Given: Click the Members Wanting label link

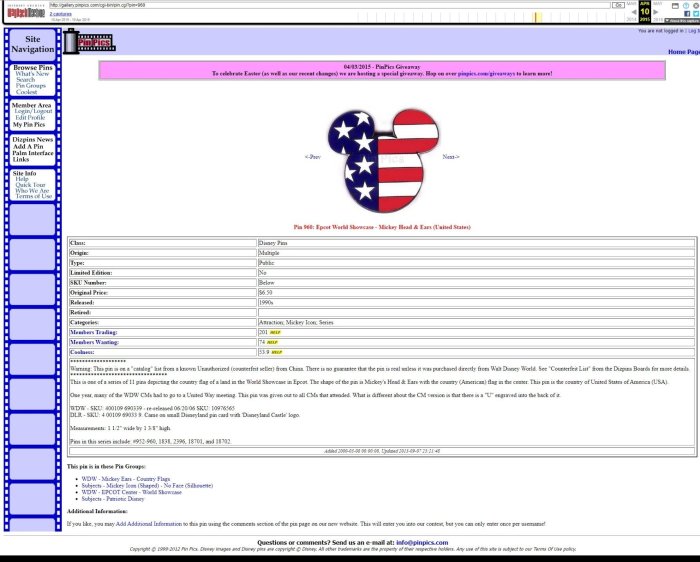Looking at the screenshot, I should (x=94, y=342).
